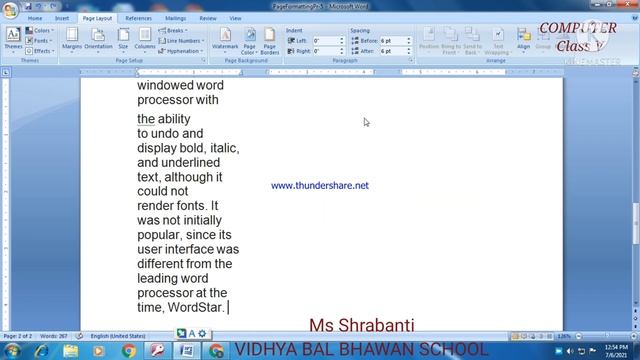Click the zoom out minus button
The width and height of the screenshot is (640, 360).
[x=578, y=336]
